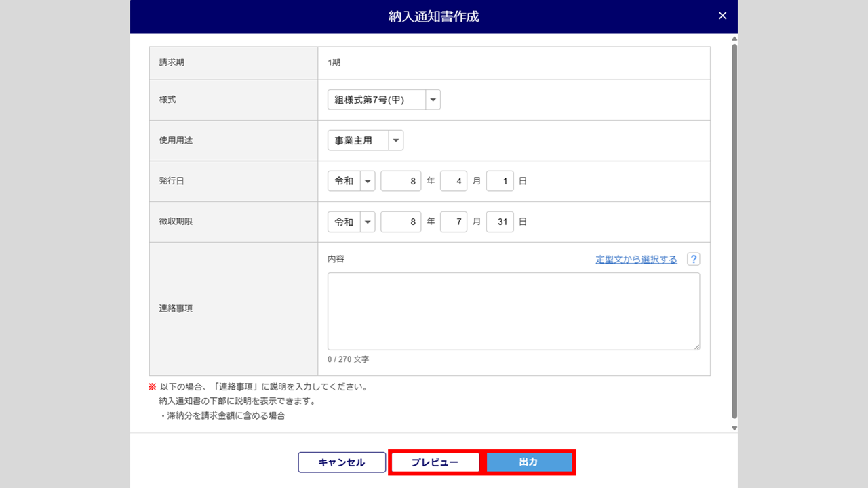Close the 納入通知書作成 dialog with X

[722, 16]
